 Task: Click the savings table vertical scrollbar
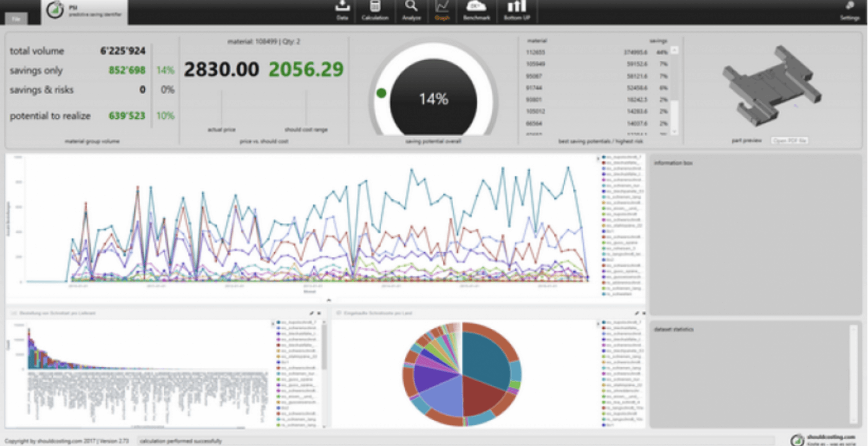675,90
